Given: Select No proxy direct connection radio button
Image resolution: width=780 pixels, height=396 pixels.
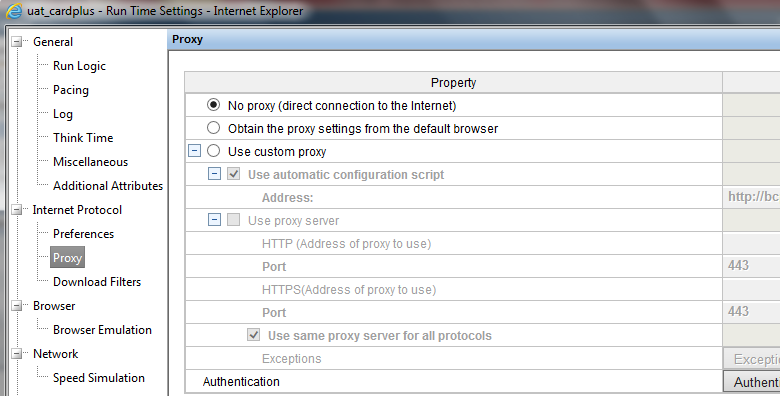Looking at the screenshot, I should click(x=213, y=105).
